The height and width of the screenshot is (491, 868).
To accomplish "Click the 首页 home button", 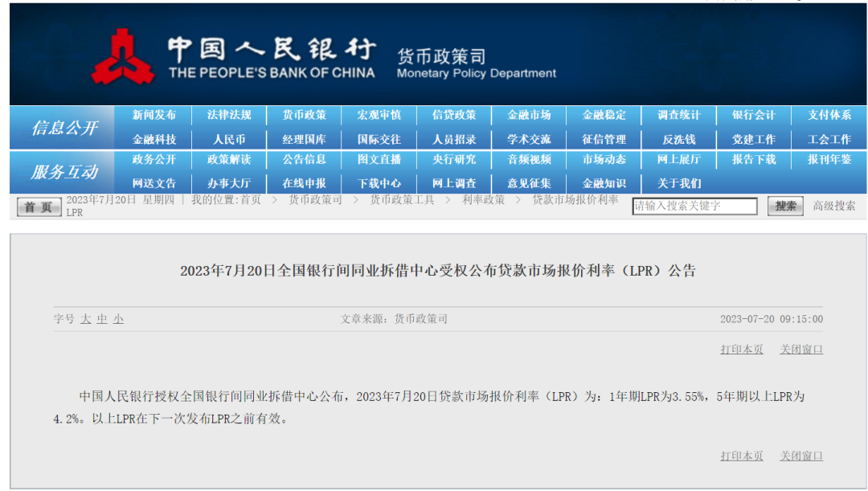I will point(38,206).
